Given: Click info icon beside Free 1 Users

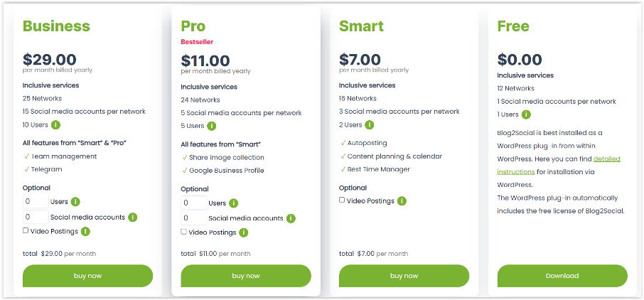Looking at the screenshot, I should 526,114.
